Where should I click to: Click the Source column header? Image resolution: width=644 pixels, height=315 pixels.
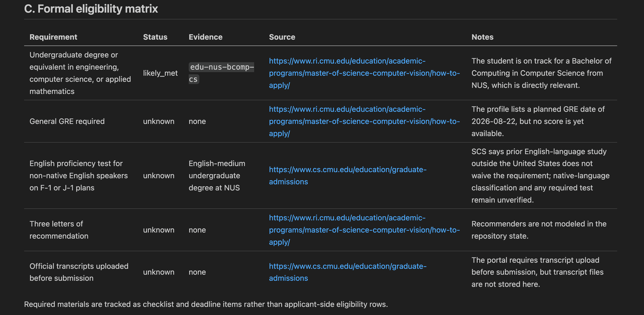tap(282, 37)
